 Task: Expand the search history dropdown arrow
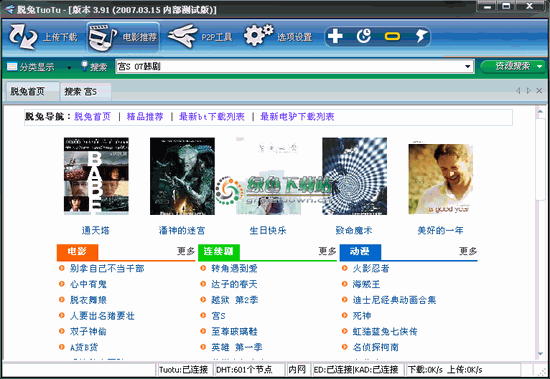(468, 66)
